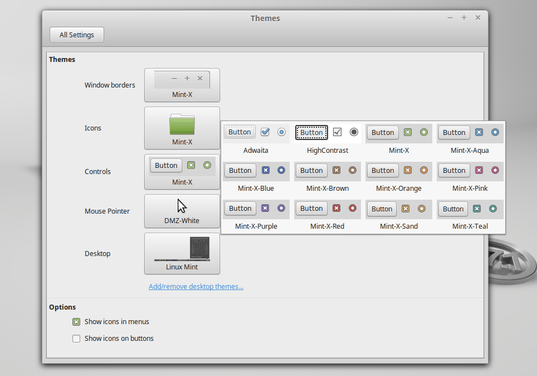
Task: Click the Adwaita label text
Action: click(256, 150)
